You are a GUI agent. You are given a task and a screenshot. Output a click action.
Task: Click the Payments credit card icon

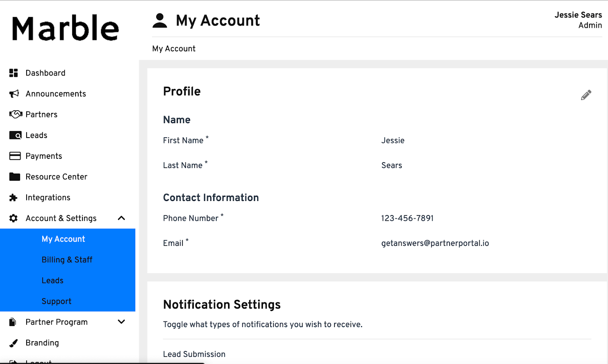15,156
